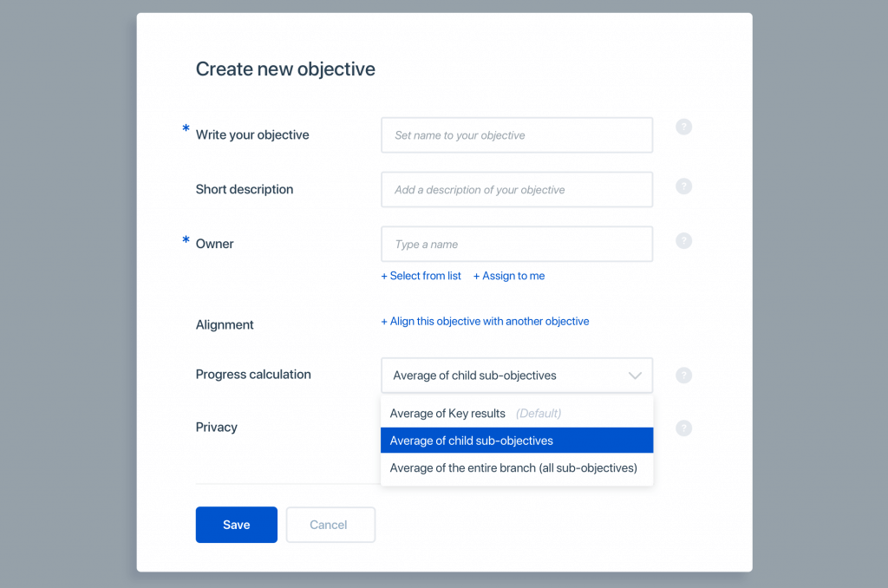Focus the Owner Type a name field
The image size is (888, 588).
(x=517, y=244)
